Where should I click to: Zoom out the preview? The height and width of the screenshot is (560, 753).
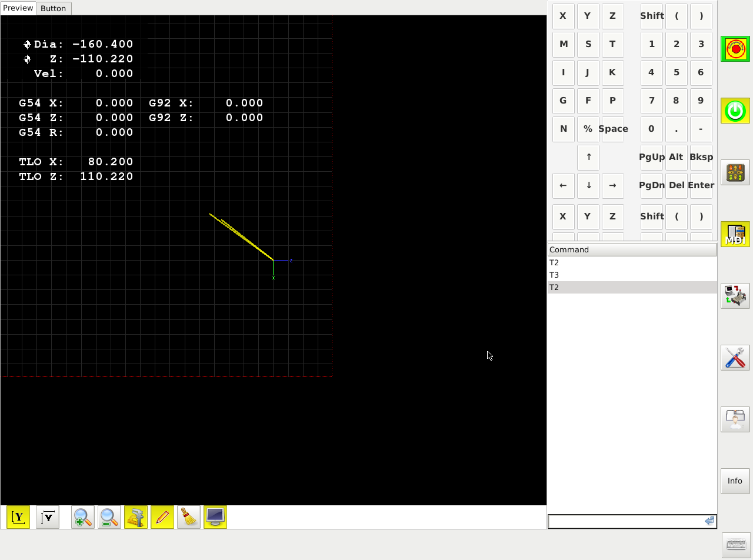109,517
